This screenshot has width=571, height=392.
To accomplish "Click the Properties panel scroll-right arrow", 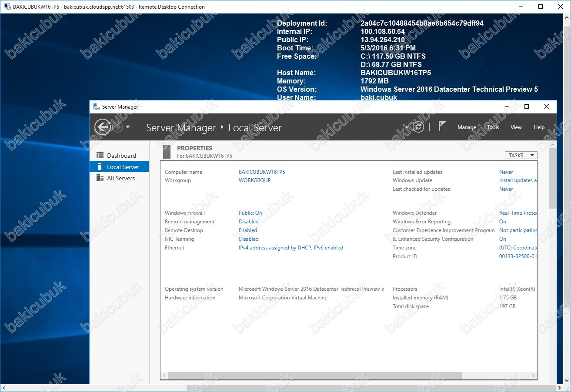I will (534, 375).
